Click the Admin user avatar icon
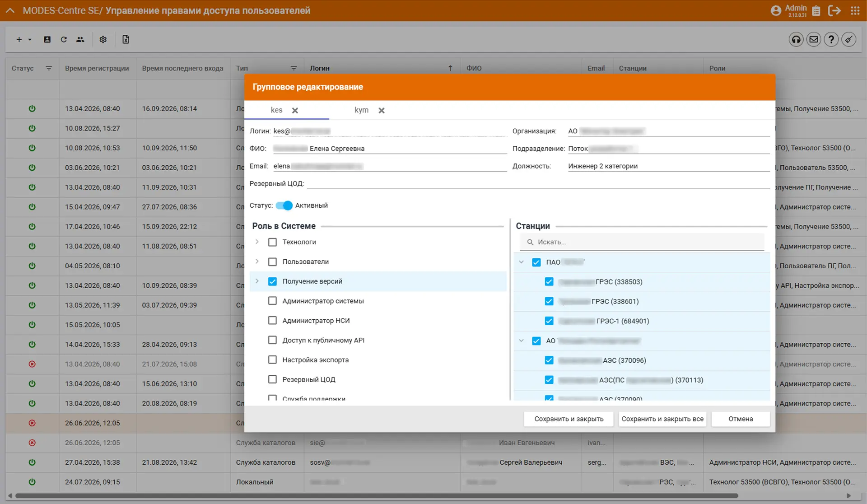This screenshot has width=867, height=504. [x=776, y=10]
